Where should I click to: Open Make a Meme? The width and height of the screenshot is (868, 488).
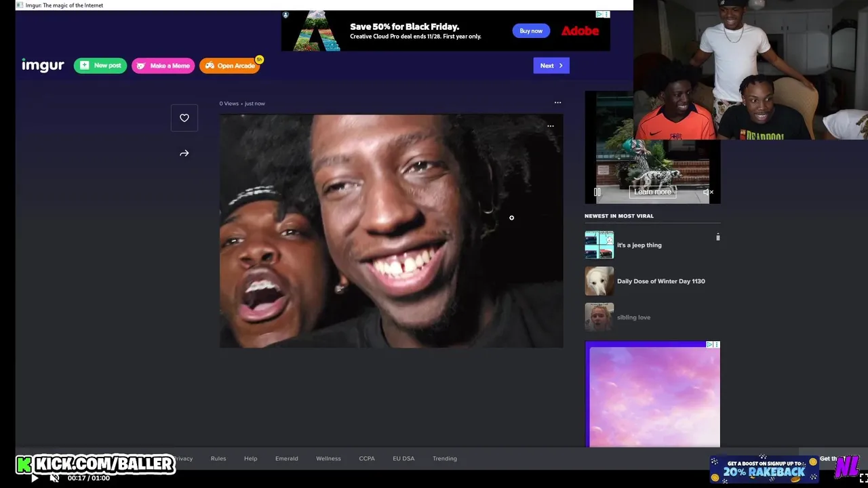tap(163, 66)
